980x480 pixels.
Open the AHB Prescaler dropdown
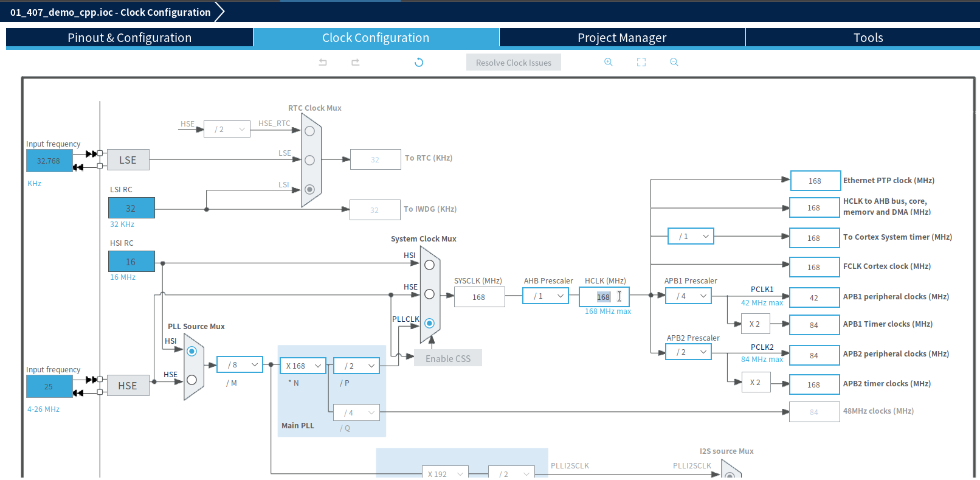point(545,296)
